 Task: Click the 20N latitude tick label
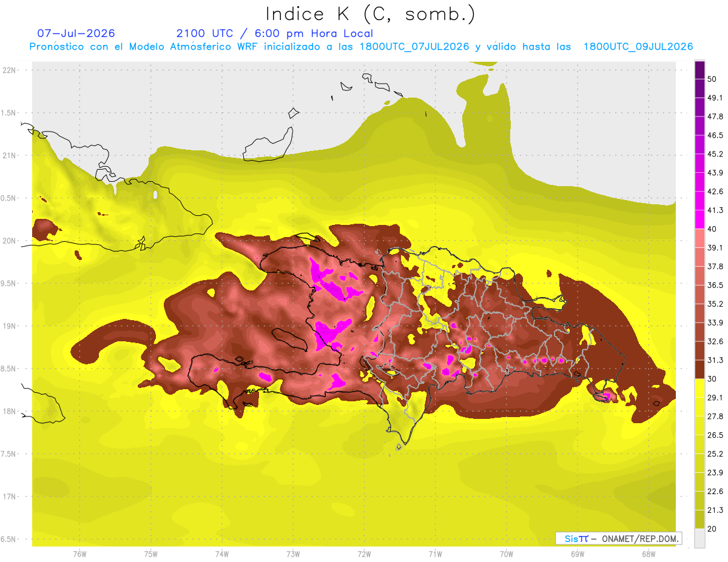(x=9, y=241)
